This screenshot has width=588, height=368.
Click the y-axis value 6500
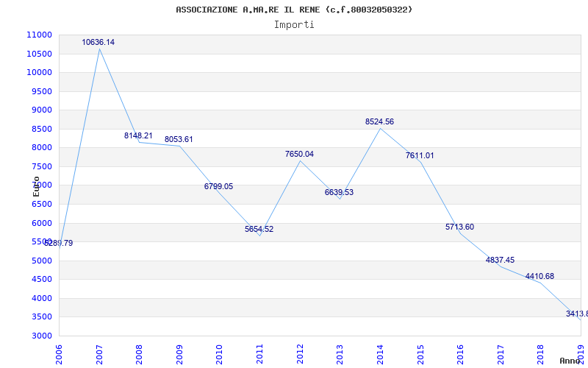click(x=41, y=205)
